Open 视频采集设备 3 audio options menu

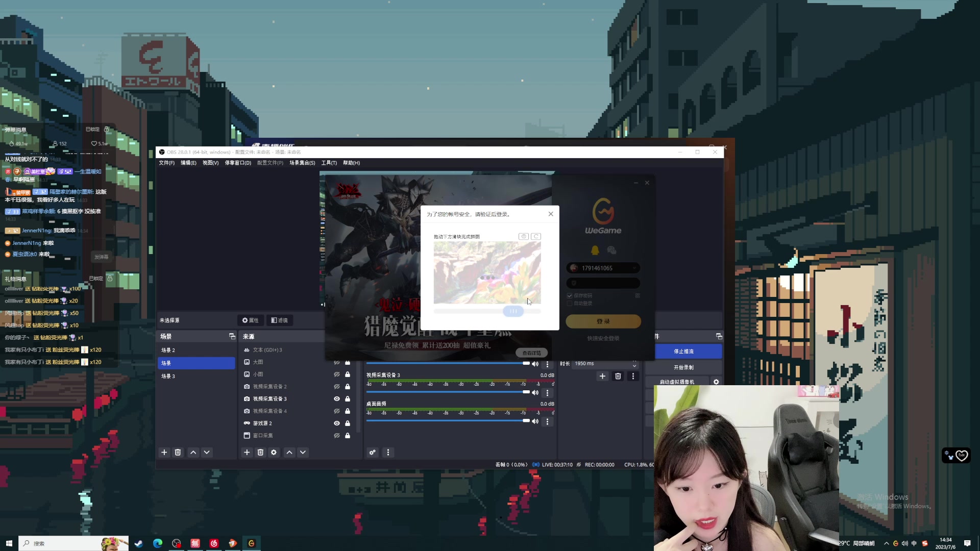[547, 393]
